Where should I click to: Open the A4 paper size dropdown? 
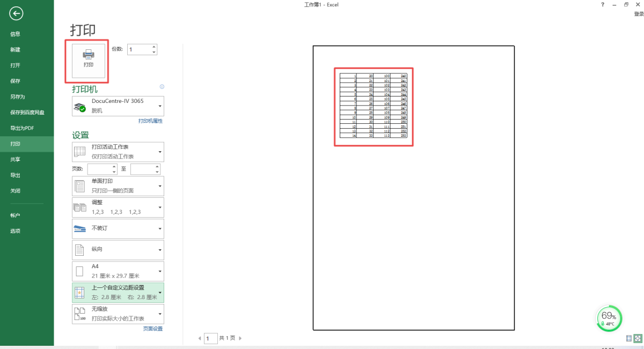(x=118, y=271)
